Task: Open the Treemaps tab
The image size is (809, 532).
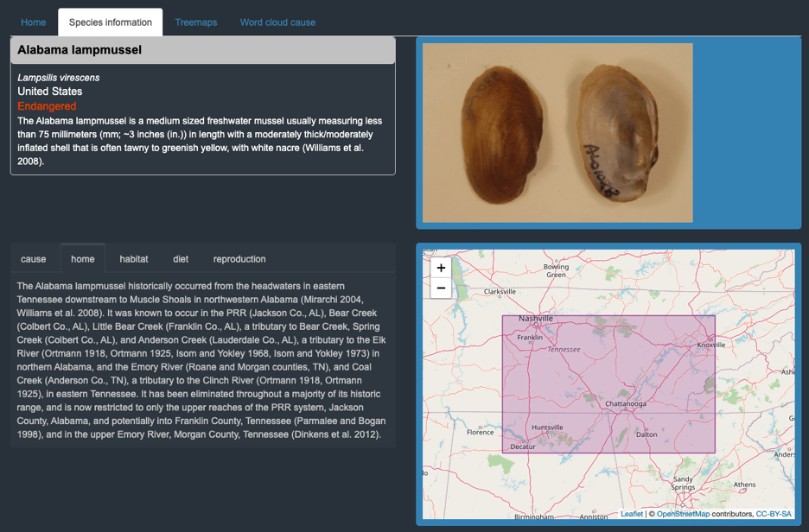Action: [195, 22]
